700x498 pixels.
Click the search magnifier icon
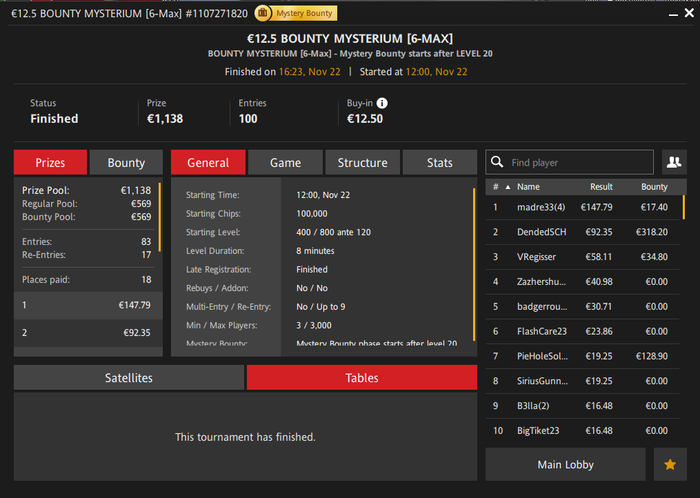(497, 162)
